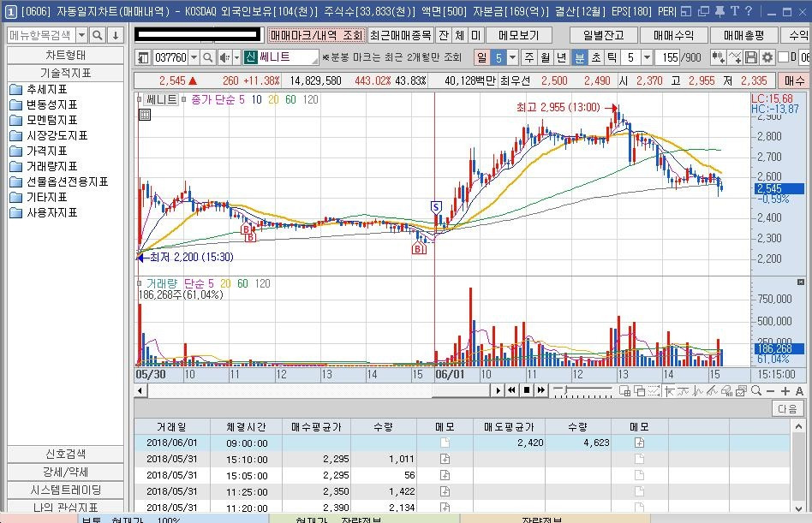Screen dimensions: 812x523
Task: Click the zoom magnifier icon in bottom chart toolbar
Action: pos(756,391)
